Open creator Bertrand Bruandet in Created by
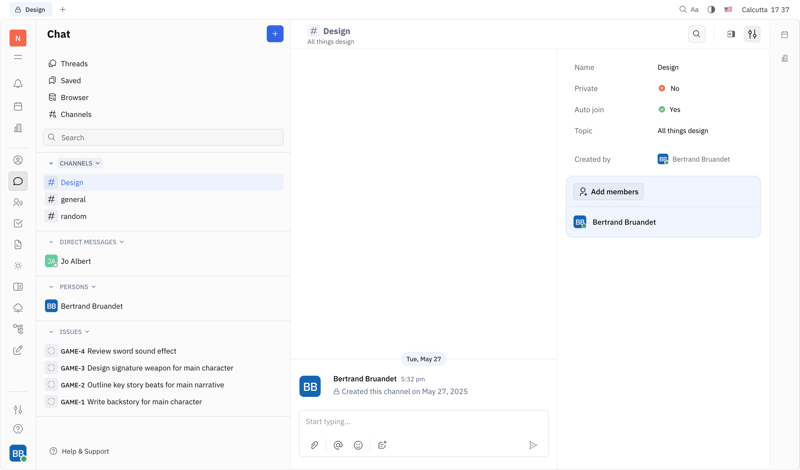The image size is (800, 470). click(x=693, y=159)
